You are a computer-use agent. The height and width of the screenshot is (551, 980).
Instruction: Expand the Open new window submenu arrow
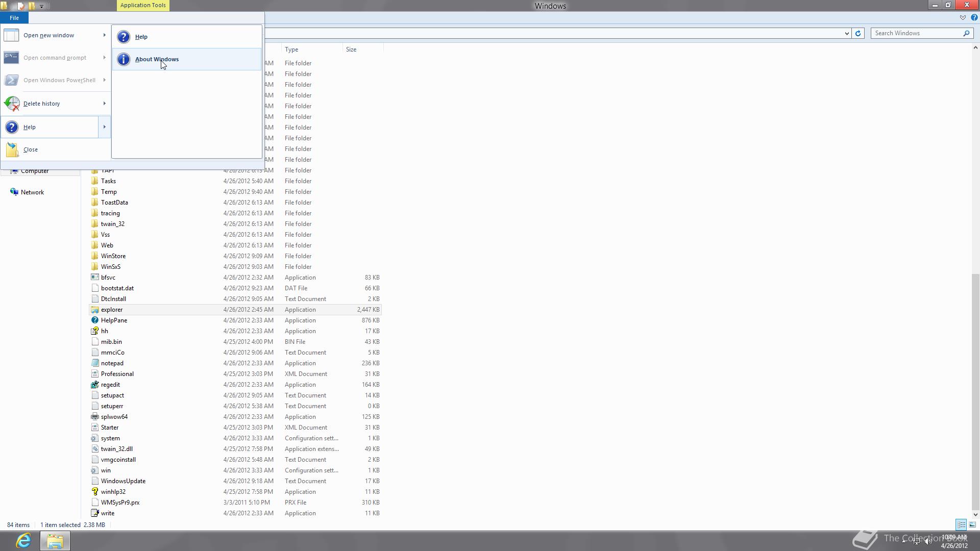click(x=104, y=35)
